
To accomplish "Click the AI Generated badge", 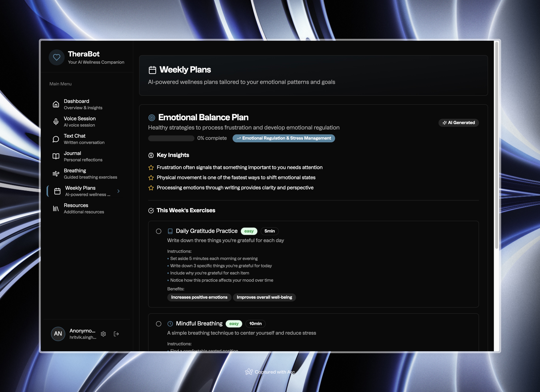I will [x=459, y=123].
